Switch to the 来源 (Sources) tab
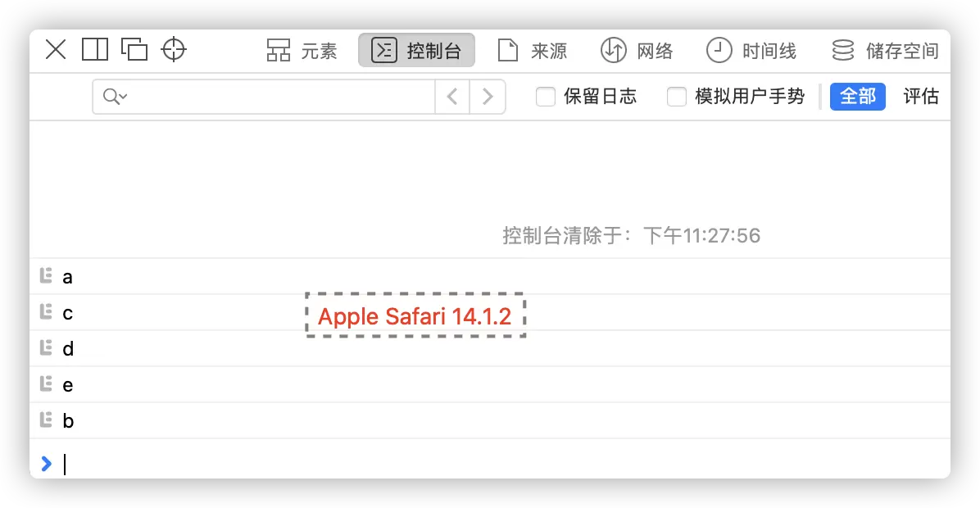This screenshot has width=980, height=508. (533, 51)
